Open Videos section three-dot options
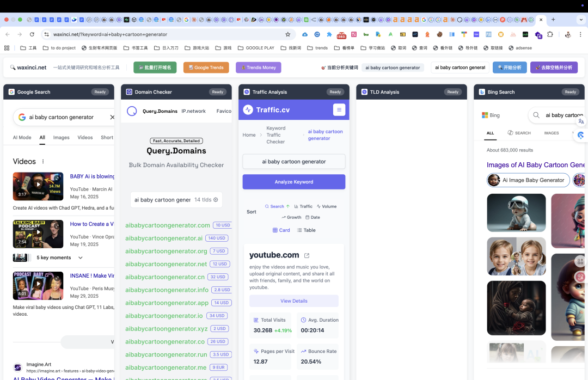588x380 pixels. 43,161
